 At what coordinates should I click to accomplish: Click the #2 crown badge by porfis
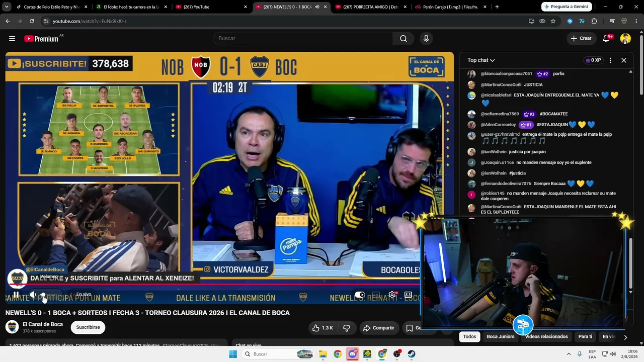click(x=543, y=74)
